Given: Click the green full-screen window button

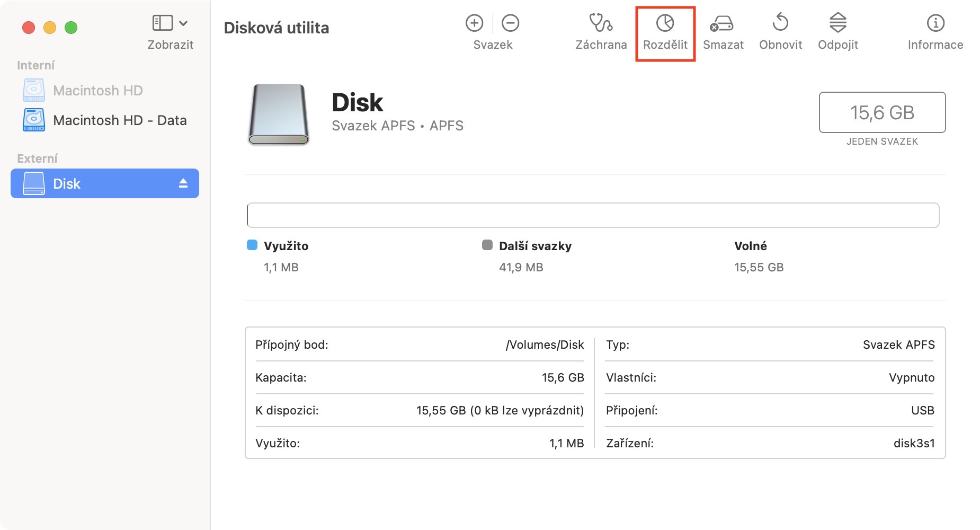Looking at the screenshot, I should (x=71, y=28).
